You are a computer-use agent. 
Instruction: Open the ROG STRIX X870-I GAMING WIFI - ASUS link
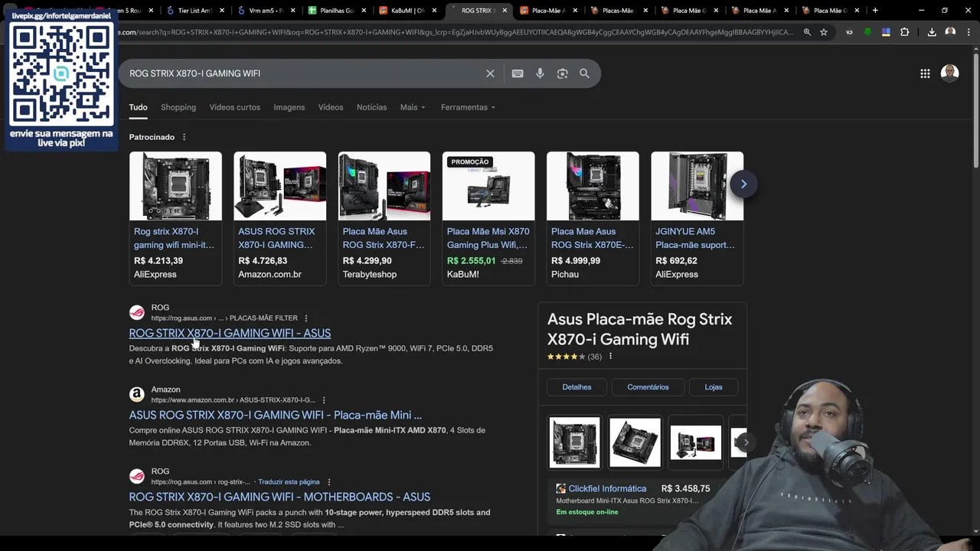coord(230,333)
